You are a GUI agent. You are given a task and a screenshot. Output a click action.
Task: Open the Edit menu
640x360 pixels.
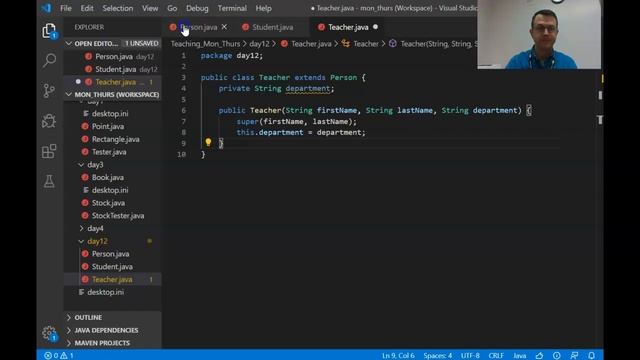[x=87, y=8]
